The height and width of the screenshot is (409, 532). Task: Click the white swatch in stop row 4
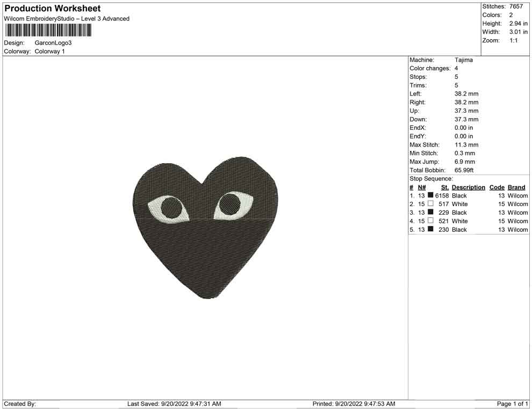(430, 220)
